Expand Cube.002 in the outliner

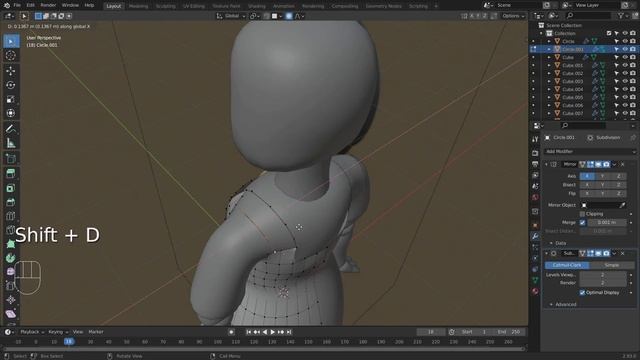(x=549, y=73)
